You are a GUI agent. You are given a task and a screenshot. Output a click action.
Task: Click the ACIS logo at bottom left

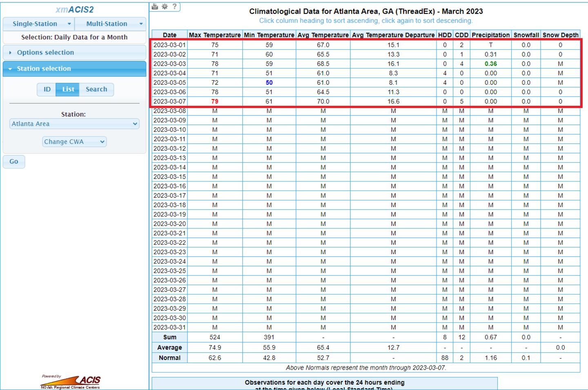tap(71, 382)
